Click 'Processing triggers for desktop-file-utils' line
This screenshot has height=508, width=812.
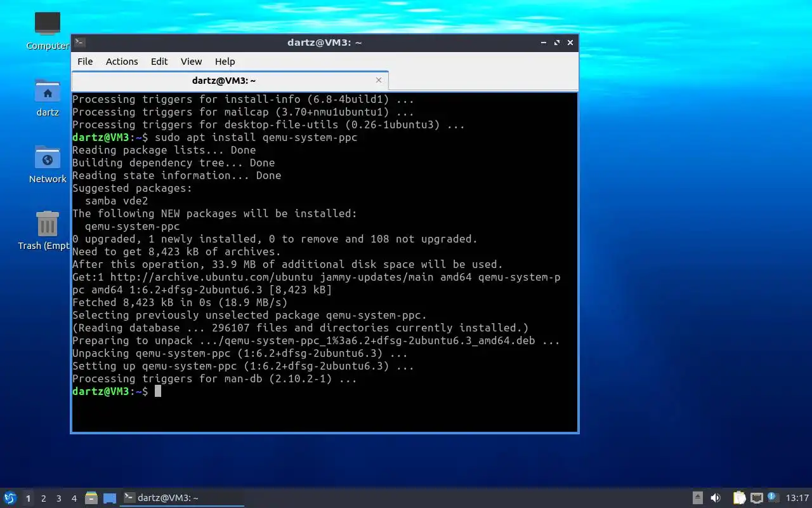(x=268, y=124)
